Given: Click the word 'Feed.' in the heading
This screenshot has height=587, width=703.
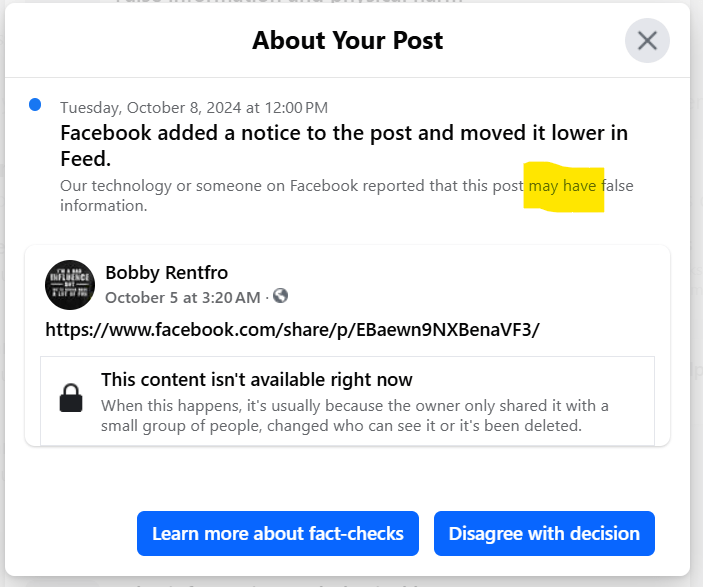Looking at the screenshot, I should [x=85, y=159].
